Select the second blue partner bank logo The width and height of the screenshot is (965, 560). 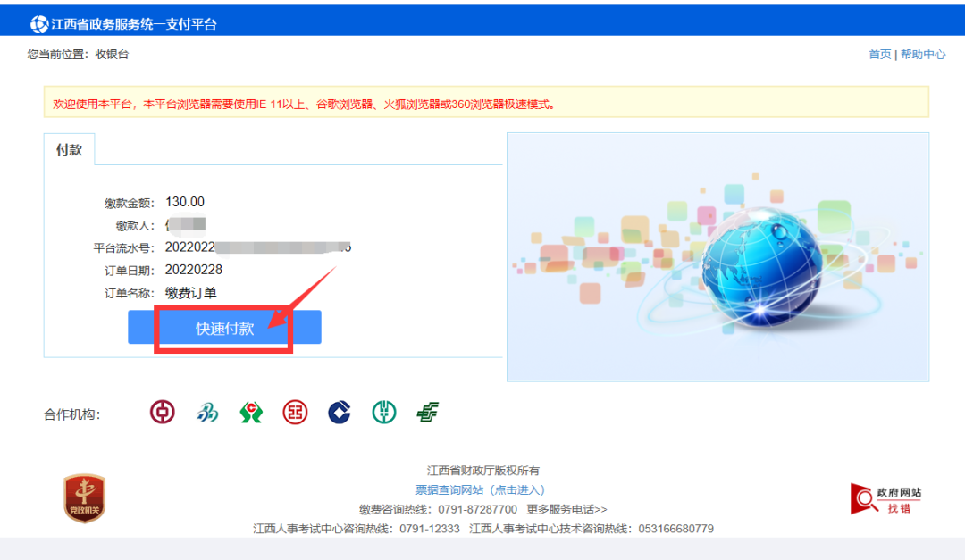(x=206, y=413)
